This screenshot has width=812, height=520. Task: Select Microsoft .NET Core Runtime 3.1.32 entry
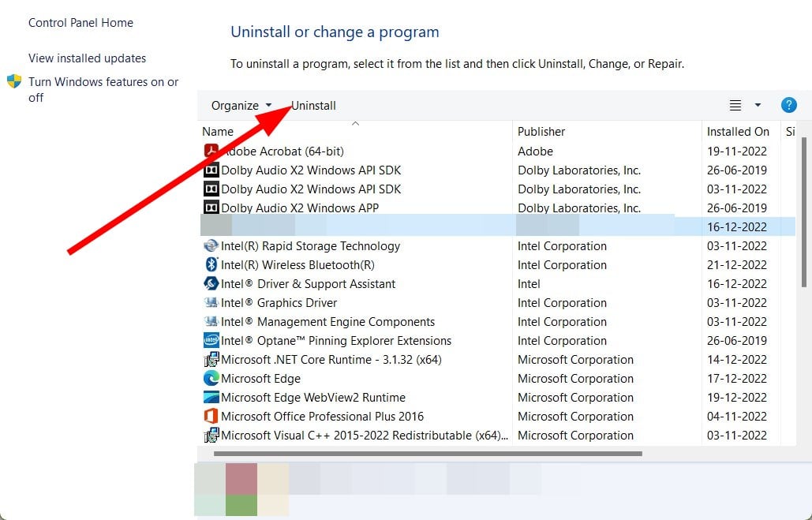coord(331,360)
